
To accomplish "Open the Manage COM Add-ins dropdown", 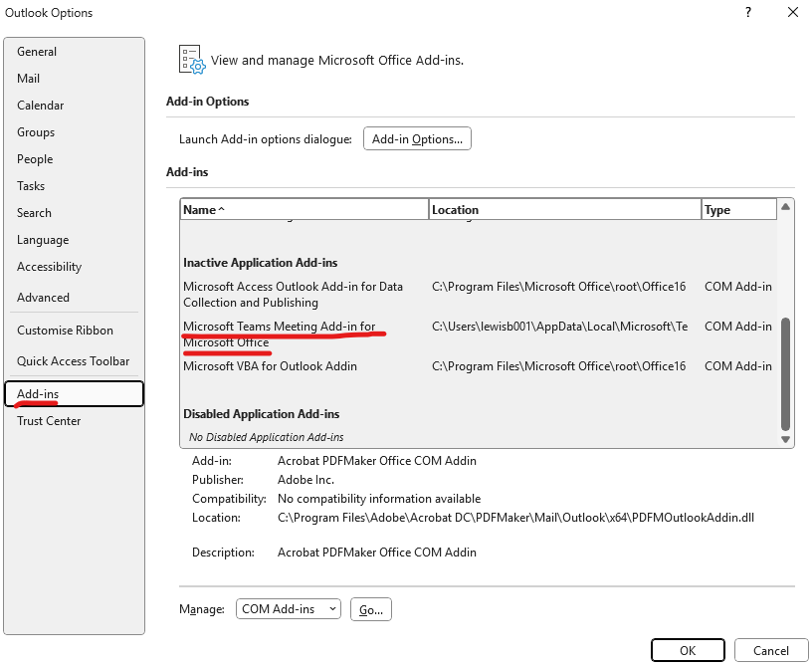I will tap(289, 609).
